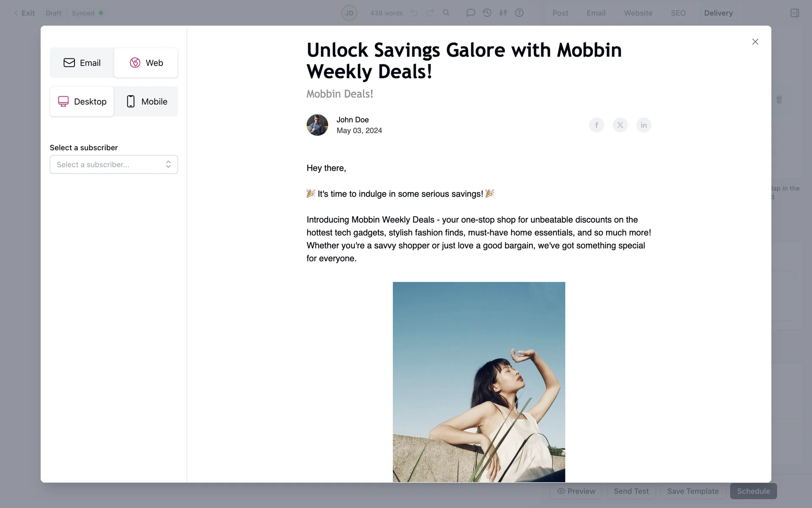
Task: Share post via X icon
Action: point(620,125)
